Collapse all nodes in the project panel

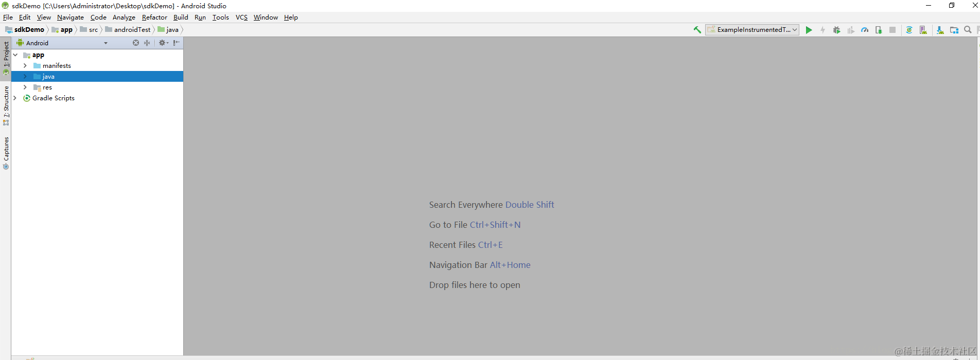pyautogui.click(x=147, y=43)
